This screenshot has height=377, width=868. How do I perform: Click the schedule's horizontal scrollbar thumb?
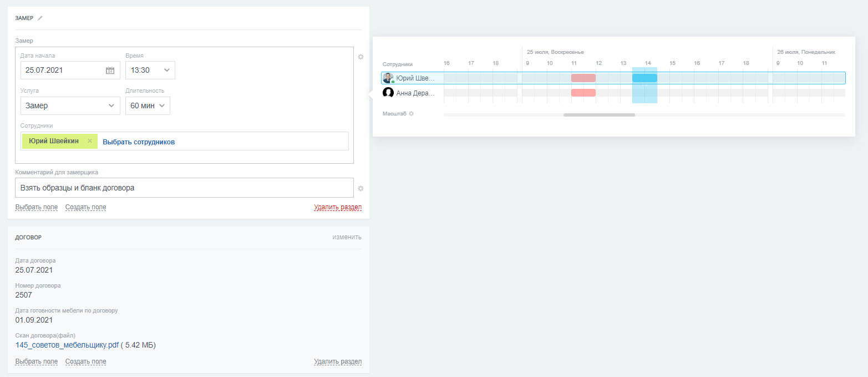pos(599,115)
